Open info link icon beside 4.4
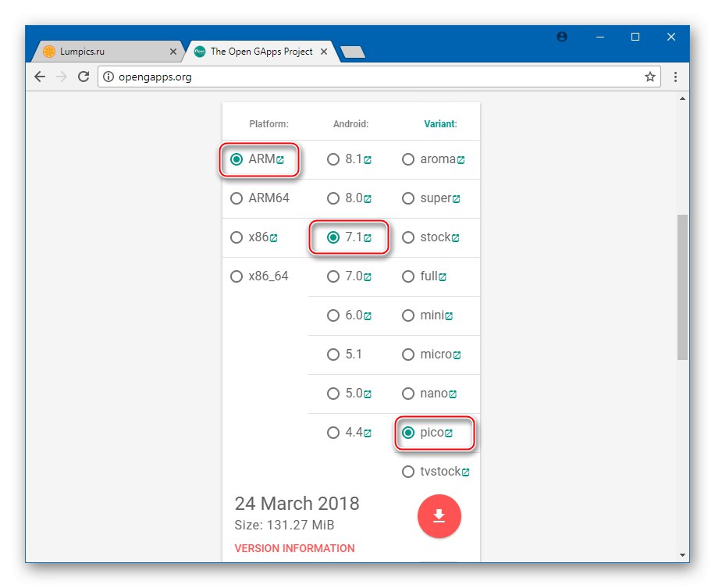Screen dimensions: 715x588 (368, 433)
